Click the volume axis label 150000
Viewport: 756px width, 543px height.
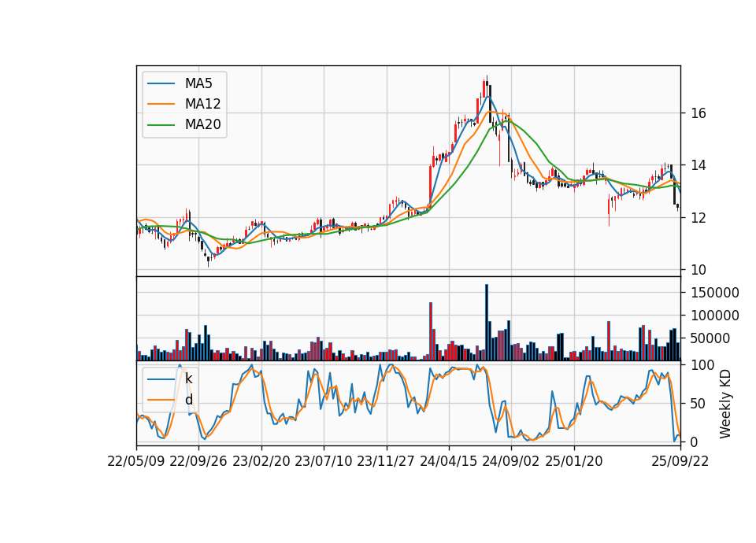[x=714, y=293]
